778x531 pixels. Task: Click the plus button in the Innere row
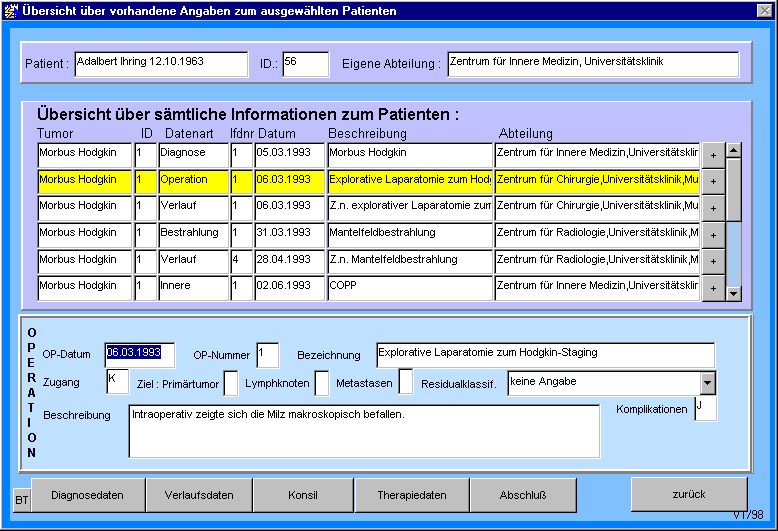point(712,288)
